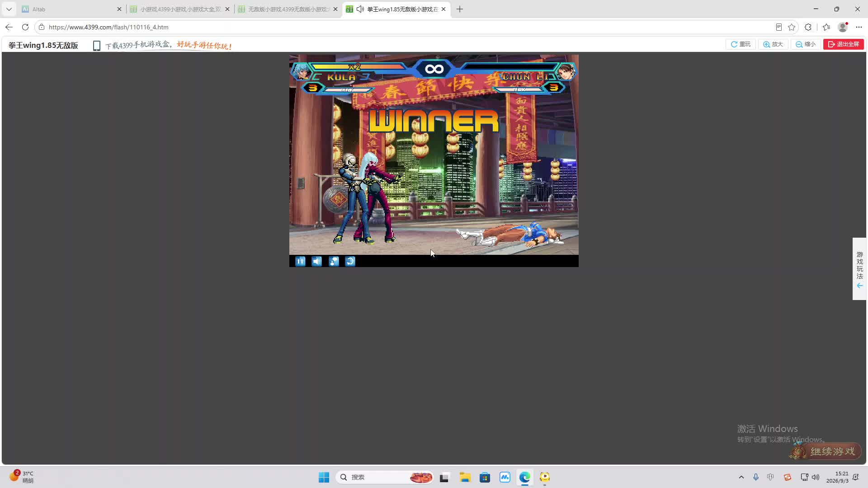Open immersive reader view icon

coord(779,27)
